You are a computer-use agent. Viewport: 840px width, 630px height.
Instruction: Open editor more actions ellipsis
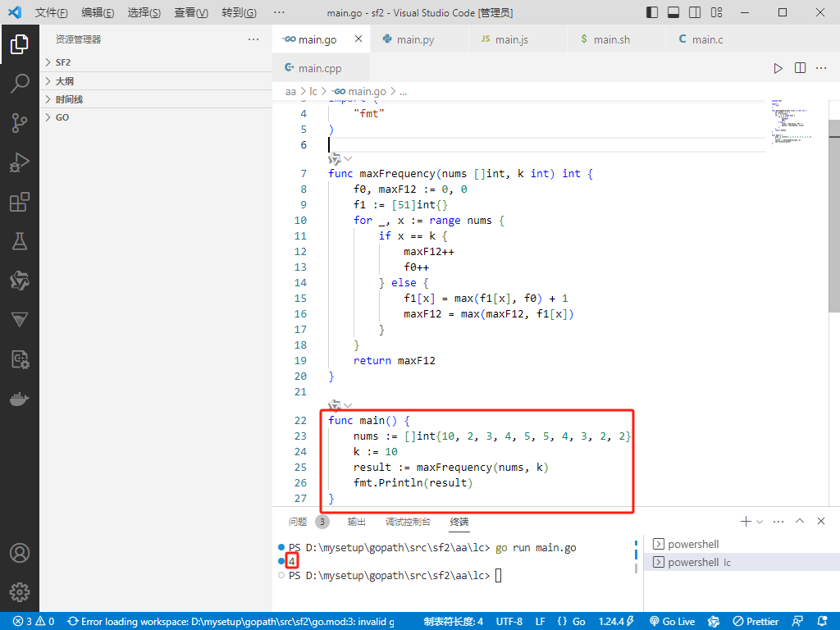820,68
